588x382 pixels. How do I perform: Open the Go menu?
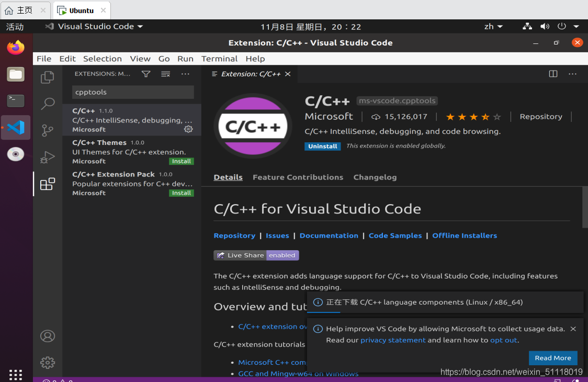tap(164, 59)
